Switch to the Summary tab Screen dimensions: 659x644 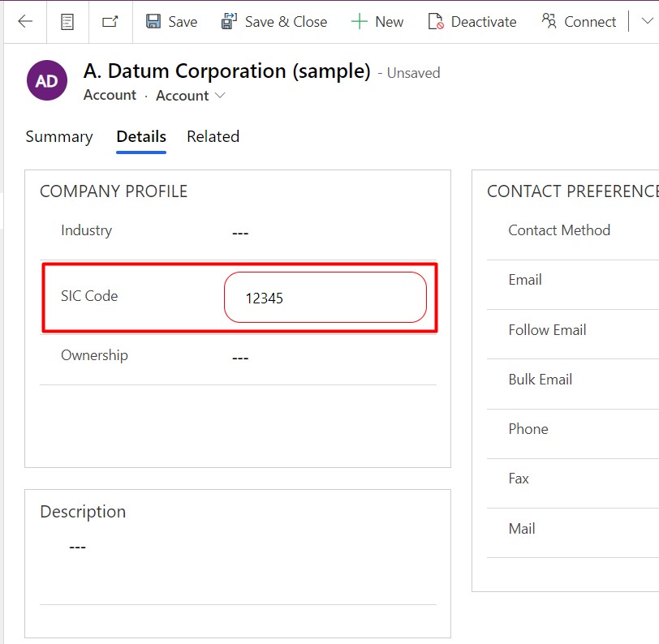point(59,136)
